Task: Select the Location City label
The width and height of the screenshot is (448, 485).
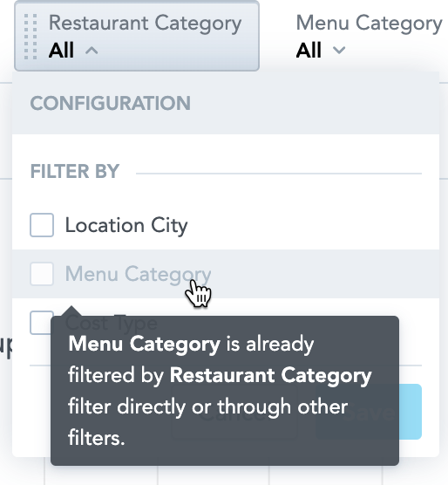Action: click(x=126, y=226)
